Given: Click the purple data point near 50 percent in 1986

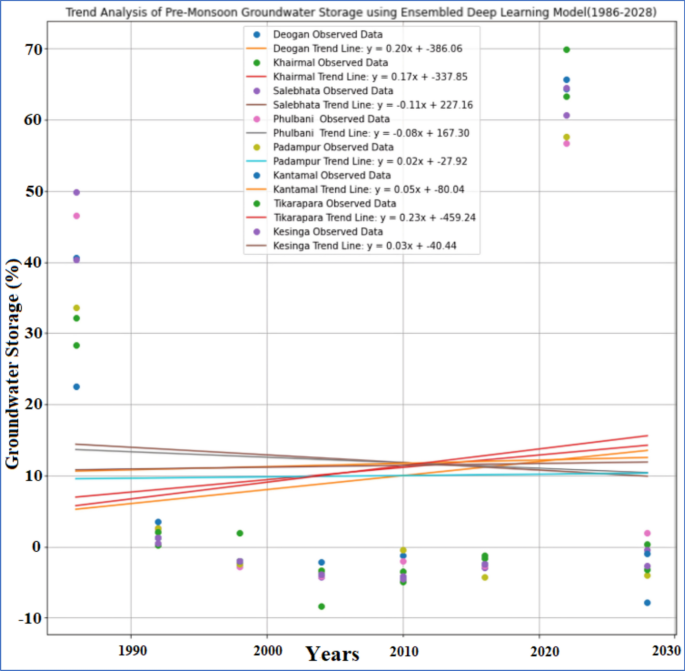Looking at the screenshot, I should pos(76,192).
